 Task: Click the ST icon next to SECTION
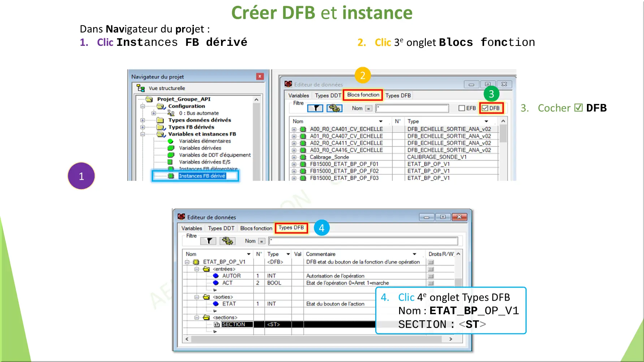[x=216, y=324]
